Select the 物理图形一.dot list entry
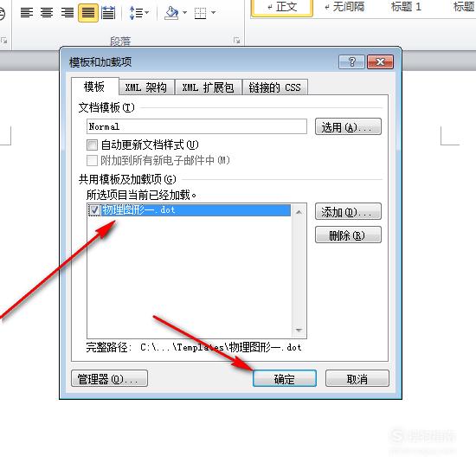This screenshot has width=476, height=476. coord(196,210)
